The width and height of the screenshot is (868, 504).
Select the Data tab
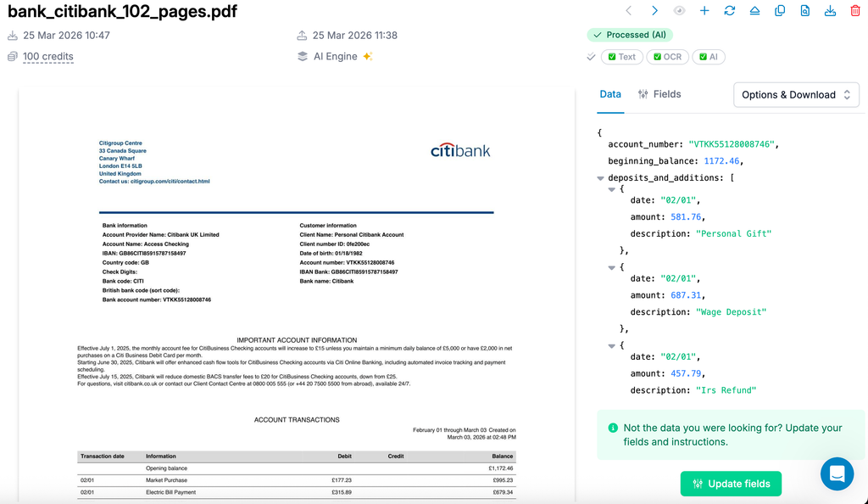pos(610,94)
